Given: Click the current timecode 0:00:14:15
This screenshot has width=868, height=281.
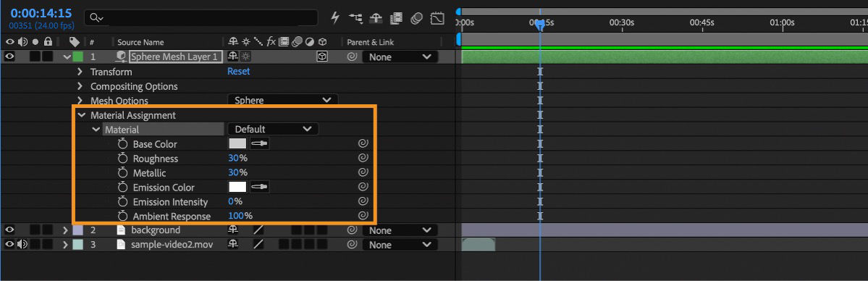Looking at the screenshot, I should [x=41, y=13].
